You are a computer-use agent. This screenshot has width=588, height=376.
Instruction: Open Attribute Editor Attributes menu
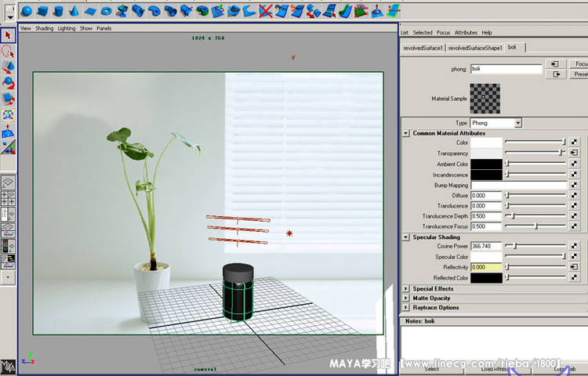click(466, 33)
